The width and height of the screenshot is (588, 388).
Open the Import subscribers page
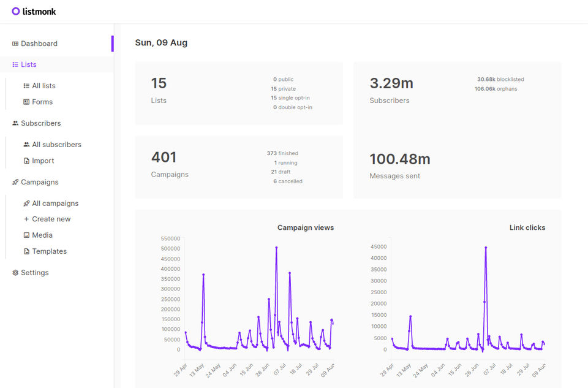click(x=43, y=161)
